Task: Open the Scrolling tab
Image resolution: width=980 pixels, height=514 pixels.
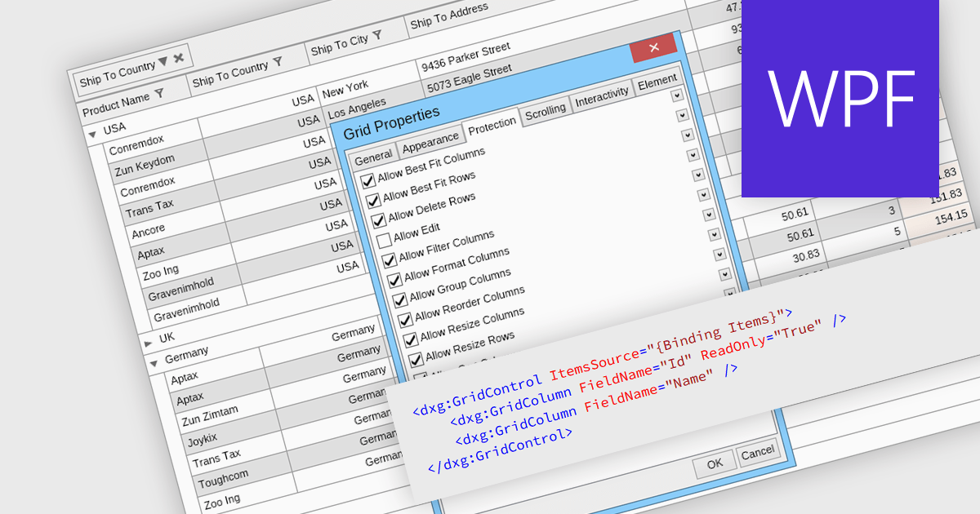Action: (x=546, y=111)
